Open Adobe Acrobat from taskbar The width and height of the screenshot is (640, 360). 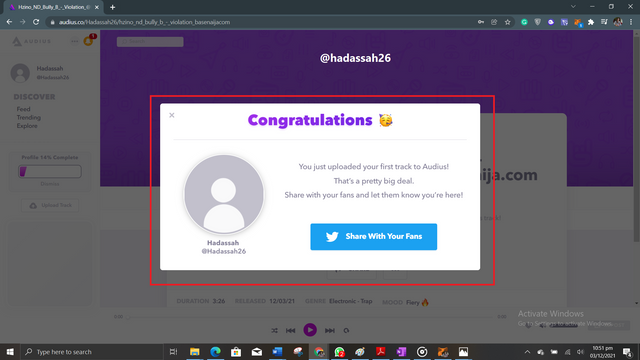click(x=380, y=351)
